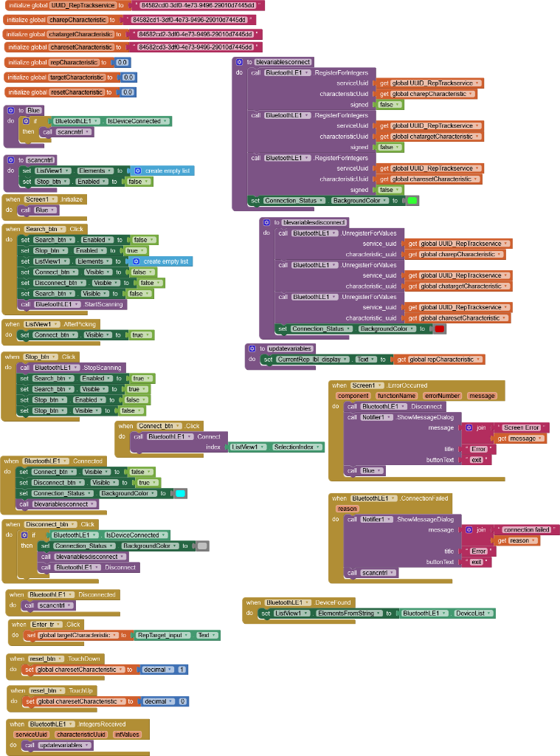
Task: Click the 'reason' parameter in ConnectionFailed
Action: click(347, 509)
